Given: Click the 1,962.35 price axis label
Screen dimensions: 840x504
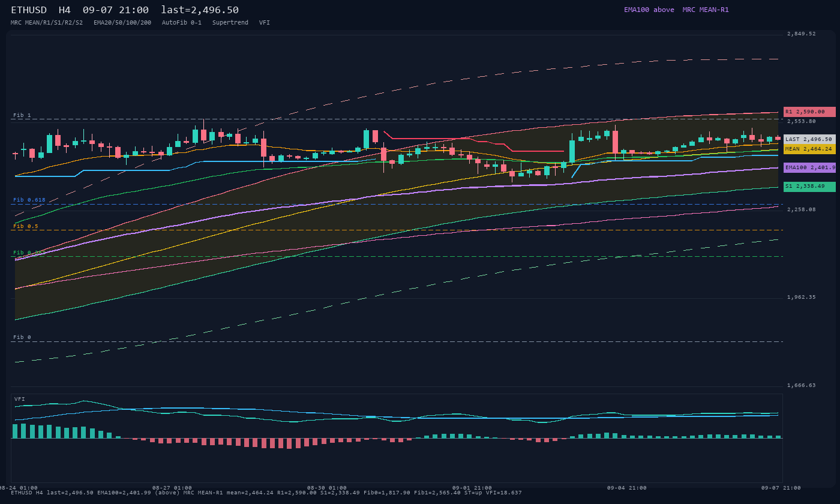Looking at the screenshot, I should (802, 297).
